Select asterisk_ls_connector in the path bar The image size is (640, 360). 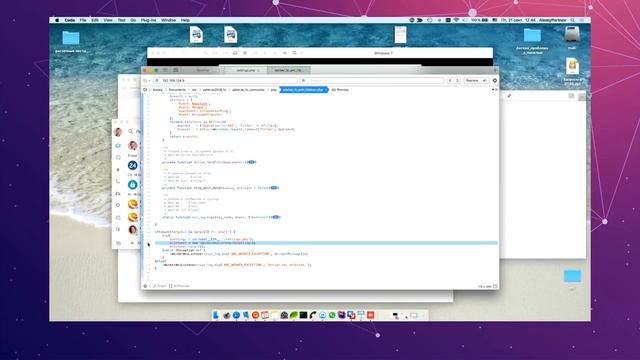(248, 89)
